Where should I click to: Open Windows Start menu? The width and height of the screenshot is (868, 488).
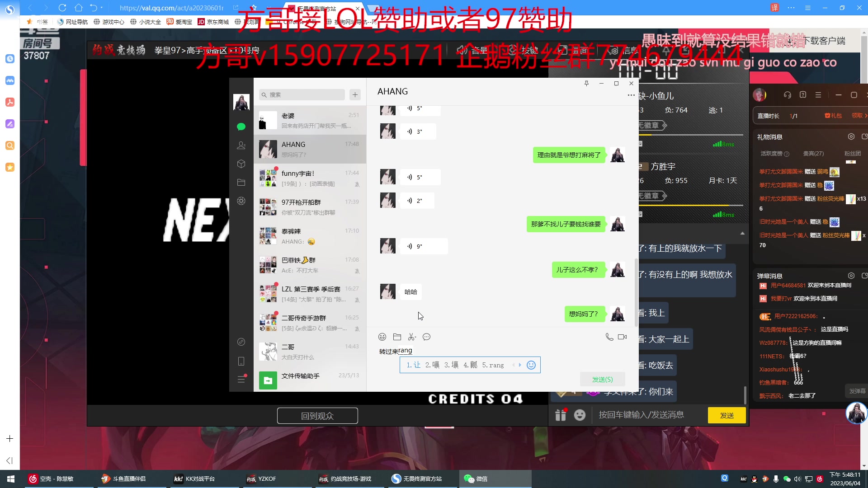click(x=11, y=479)
